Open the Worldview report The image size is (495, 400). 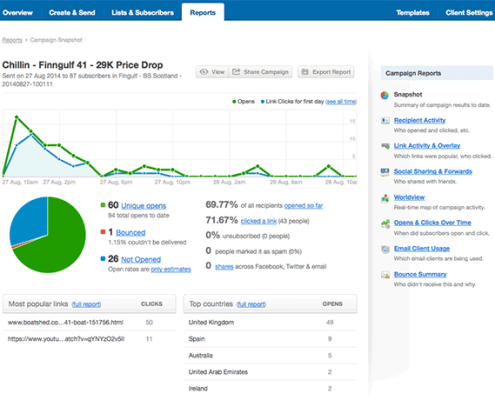coord(409,197)
